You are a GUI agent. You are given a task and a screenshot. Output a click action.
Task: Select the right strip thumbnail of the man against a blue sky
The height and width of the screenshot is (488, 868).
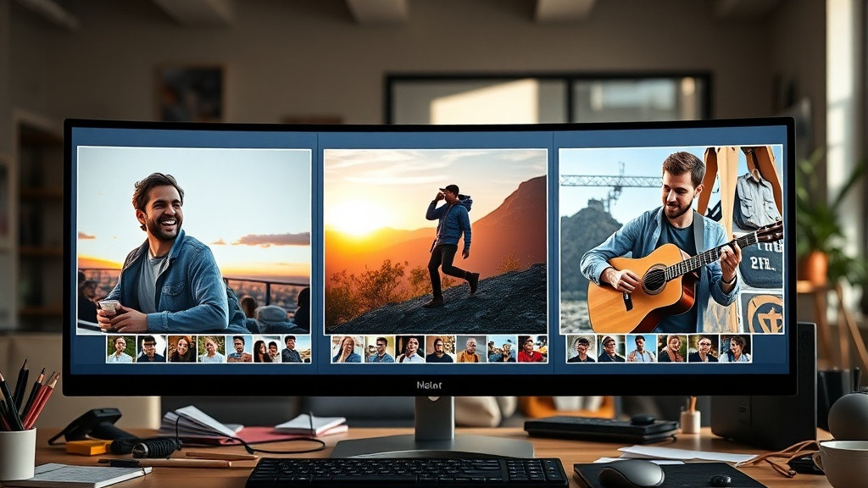point(641,348)
